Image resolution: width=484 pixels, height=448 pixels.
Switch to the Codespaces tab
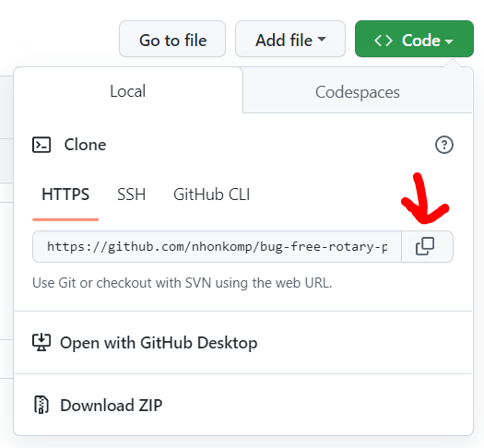358,92
